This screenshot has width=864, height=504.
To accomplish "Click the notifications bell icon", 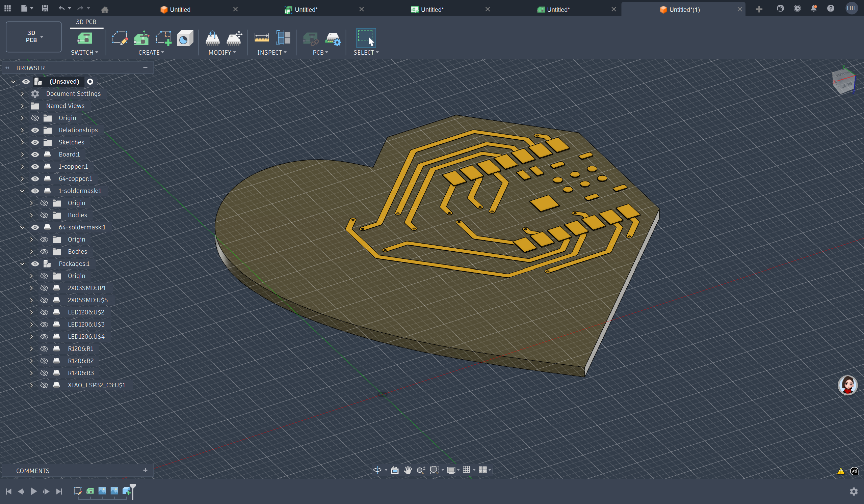I will [x=813, y=8].
